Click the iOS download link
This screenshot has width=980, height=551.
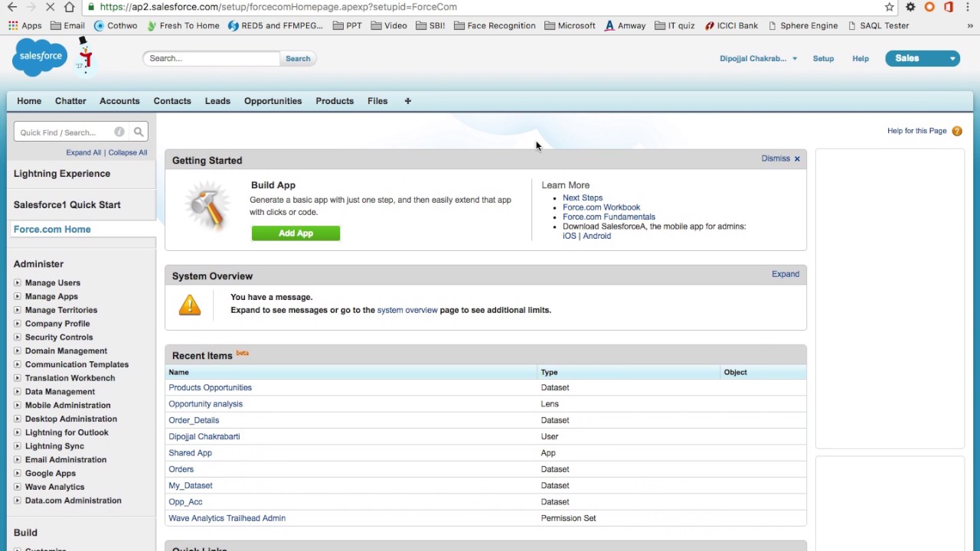569,236
